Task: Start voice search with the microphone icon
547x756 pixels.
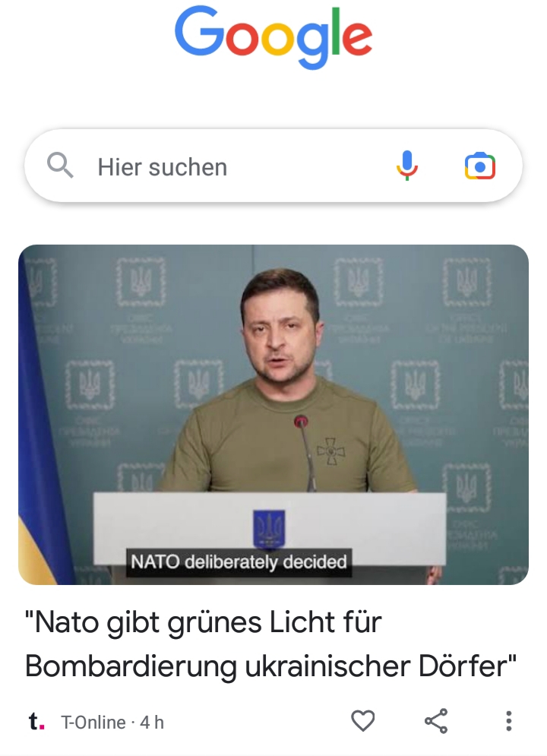Action: pos(407,166)
